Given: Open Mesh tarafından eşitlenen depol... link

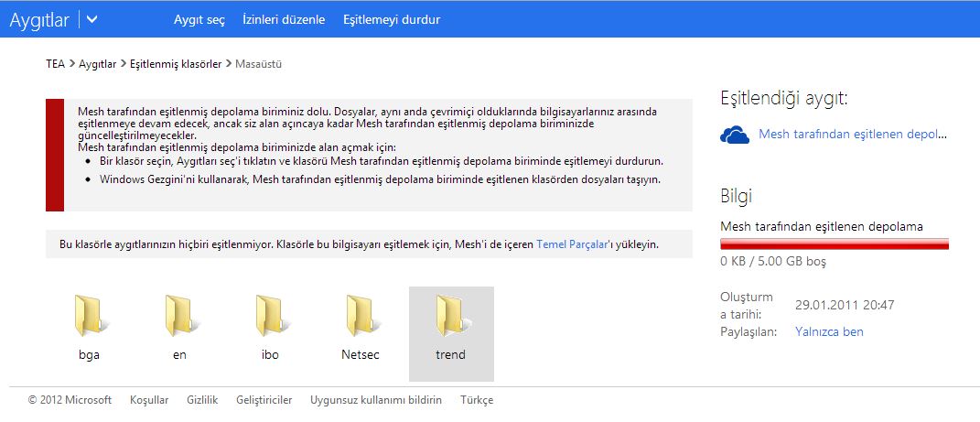Looking at the screenshot, I should coord(853,134).
